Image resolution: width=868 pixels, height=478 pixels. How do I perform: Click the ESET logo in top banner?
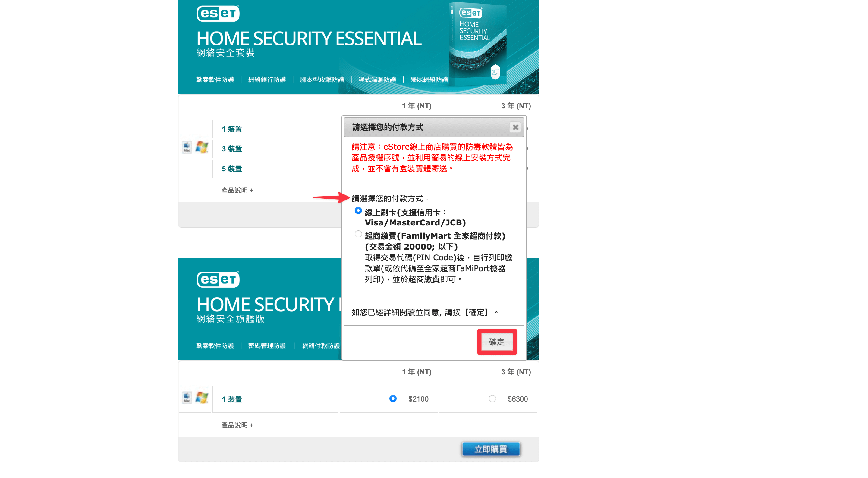click(218, 14)
